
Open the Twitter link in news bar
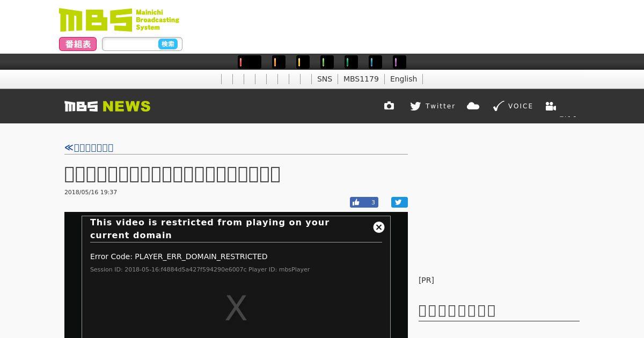coord(433,106)
